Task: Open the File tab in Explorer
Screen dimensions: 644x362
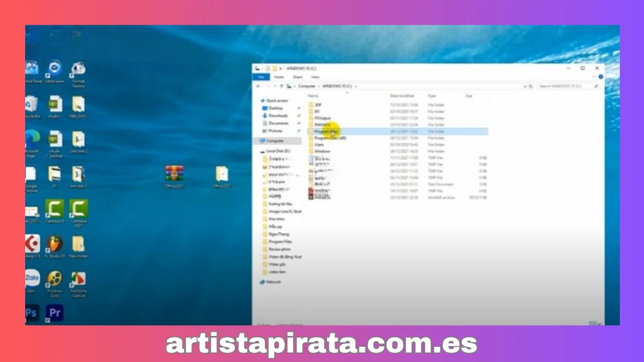Action: point(261,77)
